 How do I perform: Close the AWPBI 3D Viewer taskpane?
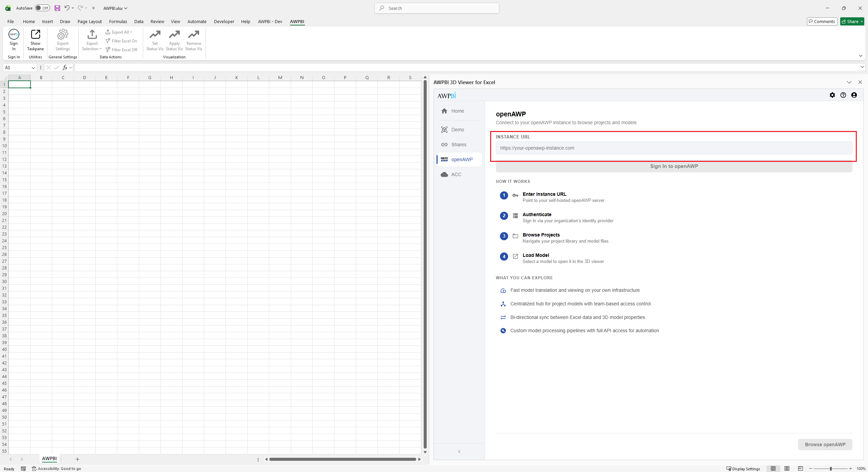(x=860, y=82)
